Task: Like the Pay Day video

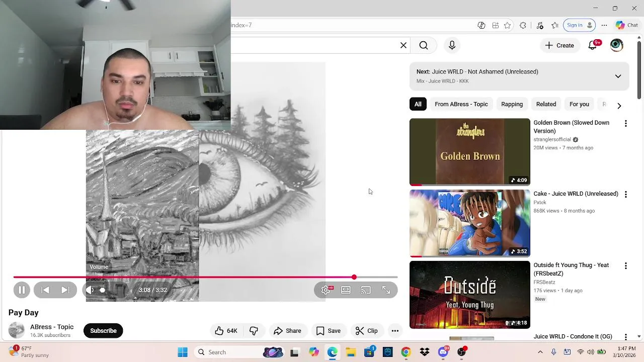Action: (226, 331)
